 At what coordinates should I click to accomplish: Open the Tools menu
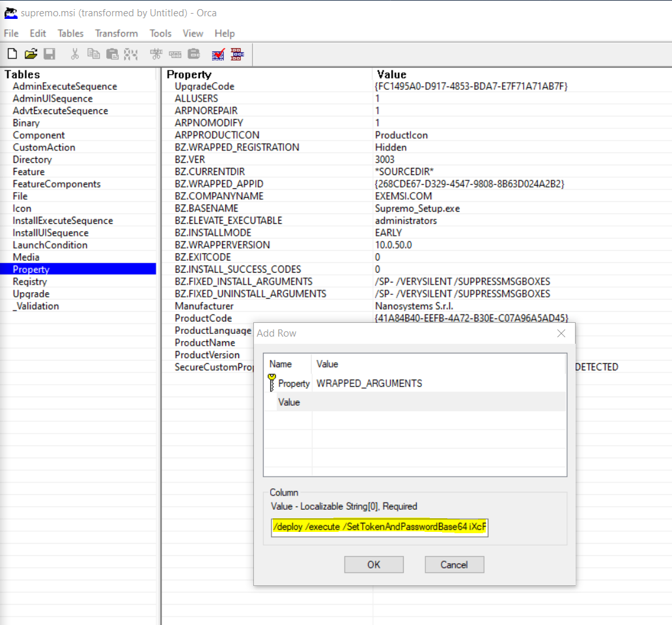(x=160, y=33)
